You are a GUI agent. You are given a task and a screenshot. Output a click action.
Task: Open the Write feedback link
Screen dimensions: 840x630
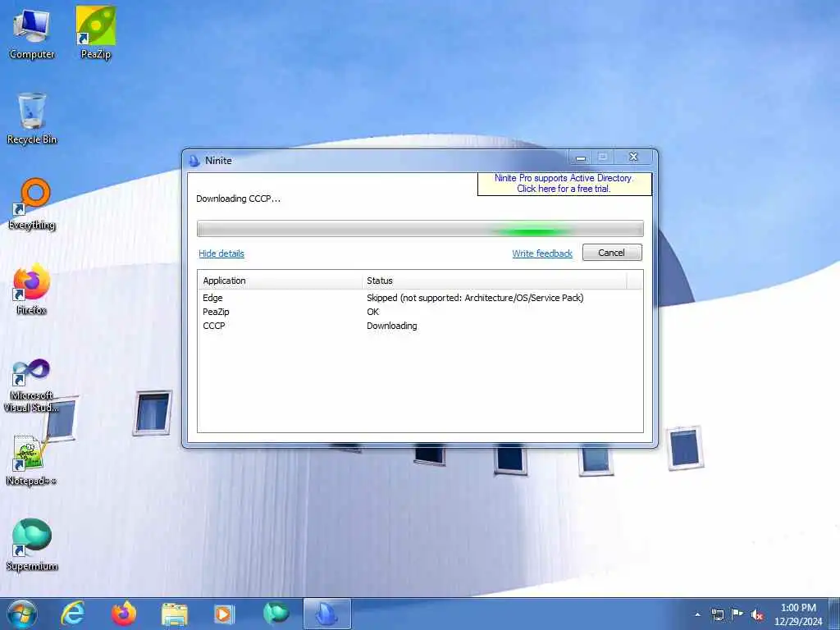click(542, 253)
